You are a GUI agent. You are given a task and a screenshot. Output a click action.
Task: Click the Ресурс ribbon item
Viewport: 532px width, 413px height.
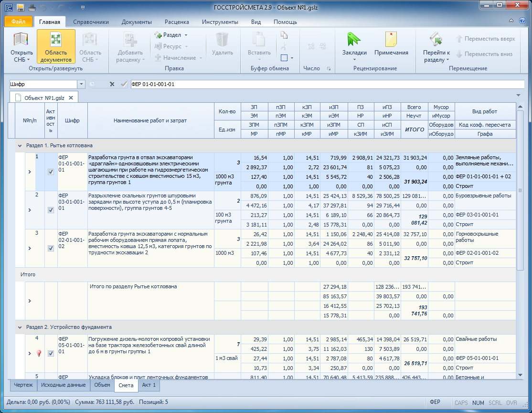(x=171, y=46)
